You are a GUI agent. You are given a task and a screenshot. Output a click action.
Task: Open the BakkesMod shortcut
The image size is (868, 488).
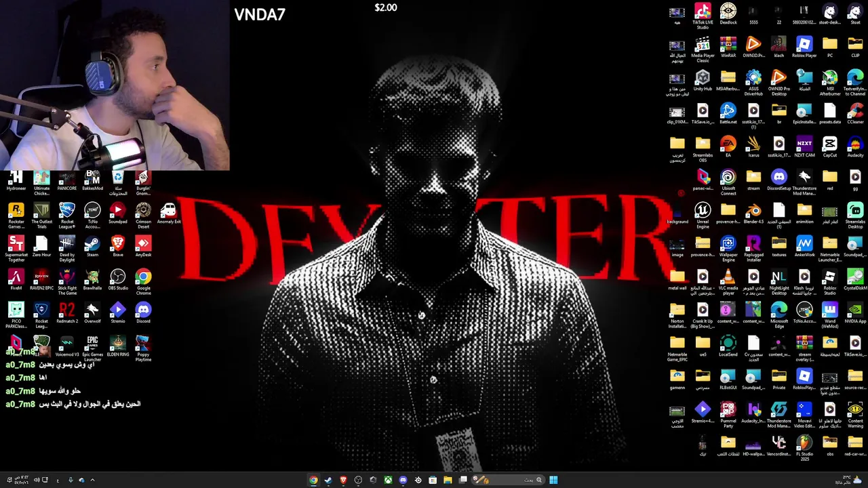(x=92, y=180)
